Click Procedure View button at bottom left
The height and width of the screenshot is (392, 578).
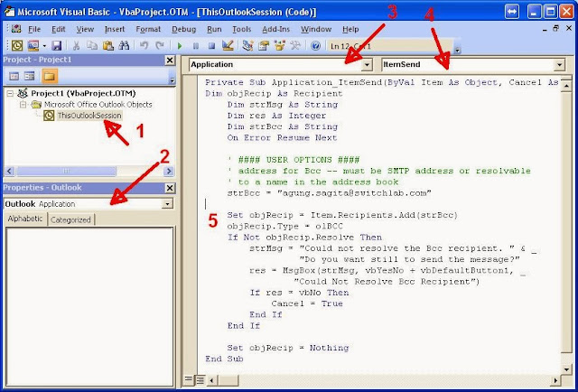tap(189, 379)
